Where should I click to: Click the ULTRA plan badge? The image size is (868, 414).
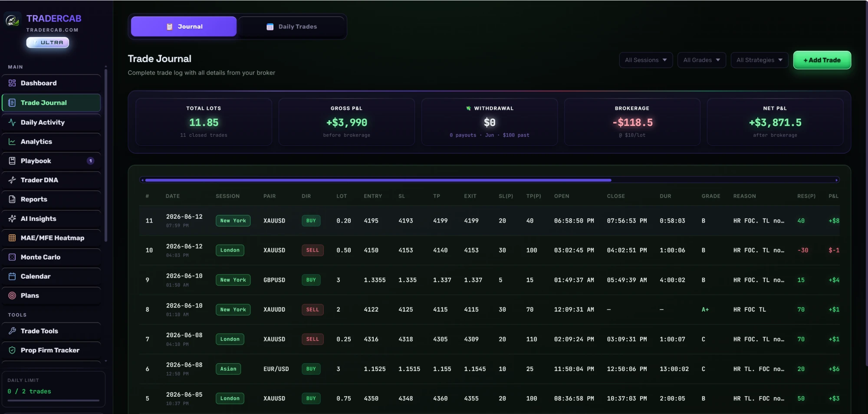48,43
